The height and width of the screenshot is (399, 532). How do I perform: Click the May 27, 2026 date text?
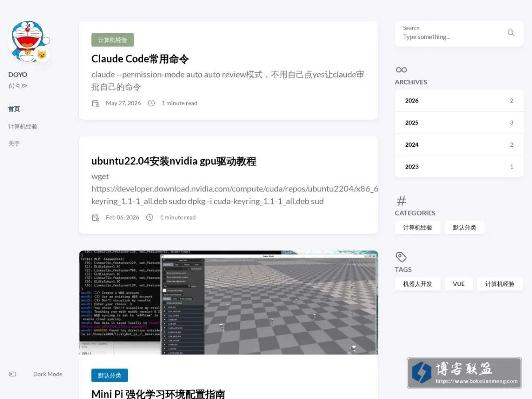123,103
